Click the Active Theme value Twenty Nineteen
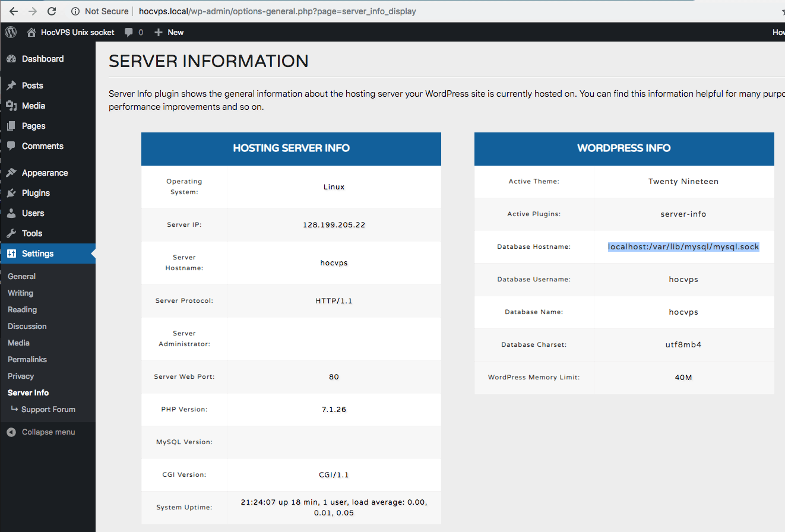This screenshot has width=785, height=532. click(x=683, y=181)
